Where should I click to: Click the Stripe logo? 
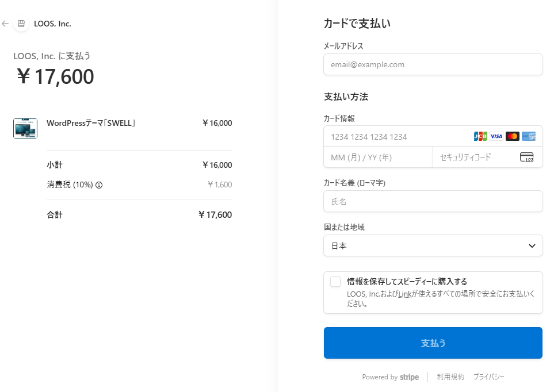click(x=409, y=377)
